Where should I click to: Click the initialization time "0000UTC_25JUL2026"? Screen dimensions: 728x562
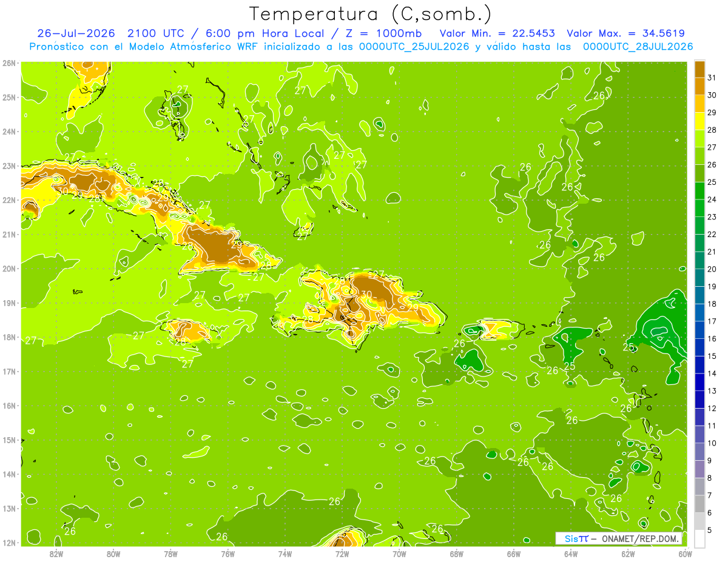pyautogui.click(x=414, y=47)
